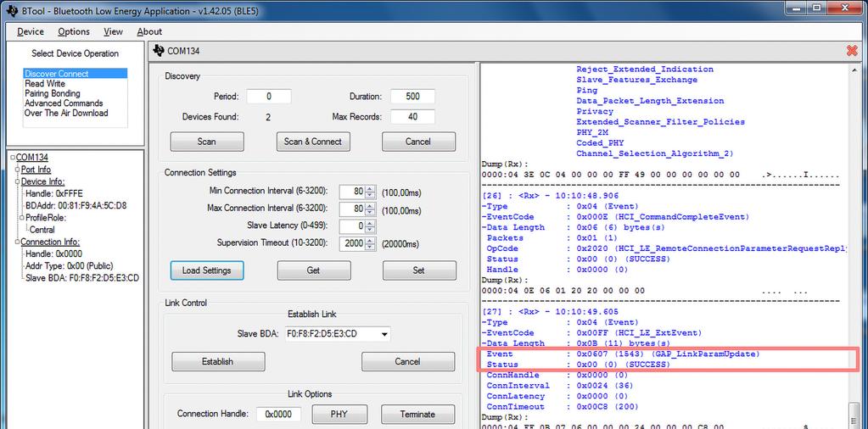
Task: Open the About menu
Action: pyautogui.click(x=149, y=31)
